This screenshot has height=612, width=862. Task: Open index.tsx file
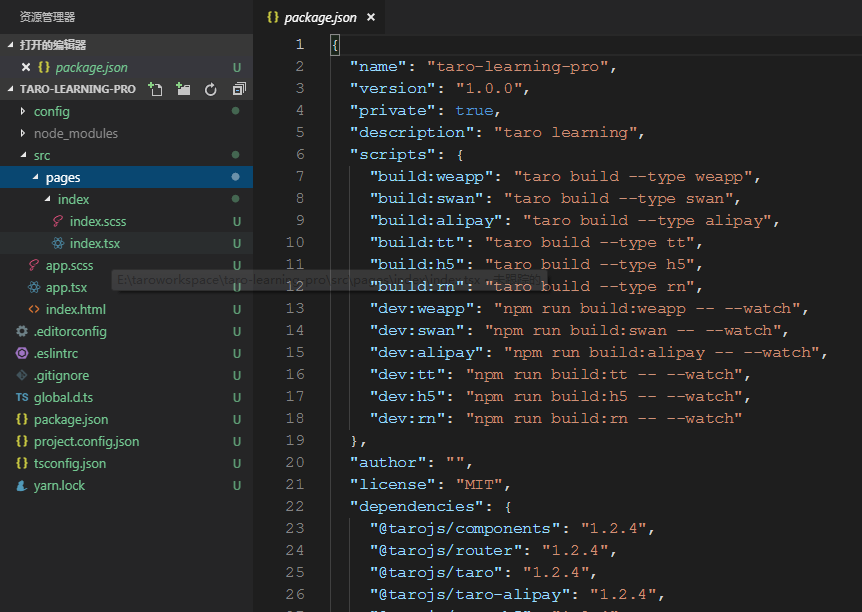click(x=126, y=243)
